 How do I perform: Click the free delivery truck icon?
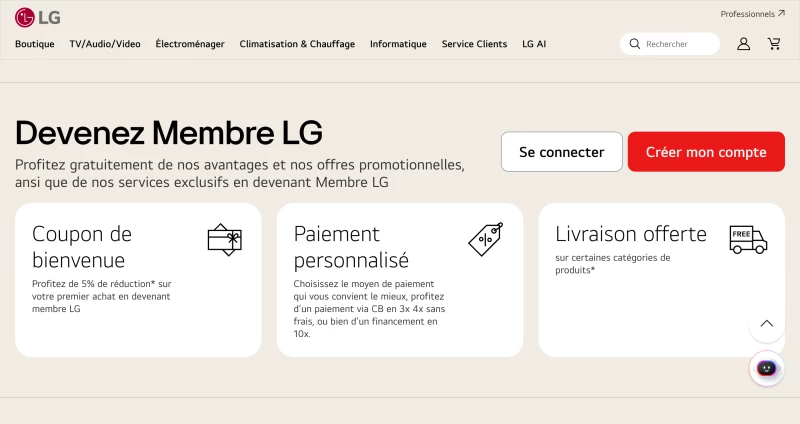748,239
